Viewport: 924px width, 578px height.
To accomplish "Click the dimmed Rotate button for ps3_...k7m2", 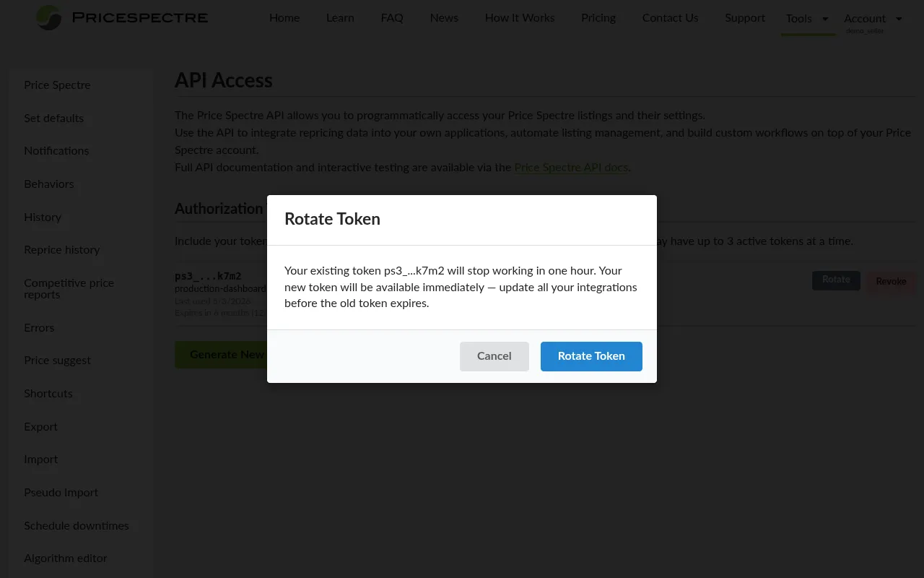I will point(836,280).
